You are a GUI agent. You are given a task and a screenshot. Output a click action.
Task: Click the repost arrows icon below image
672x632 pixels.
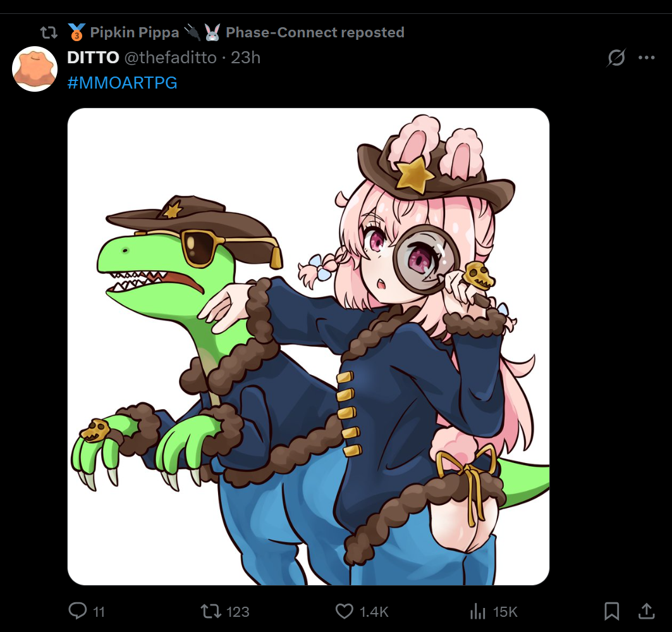coord(211,611)
